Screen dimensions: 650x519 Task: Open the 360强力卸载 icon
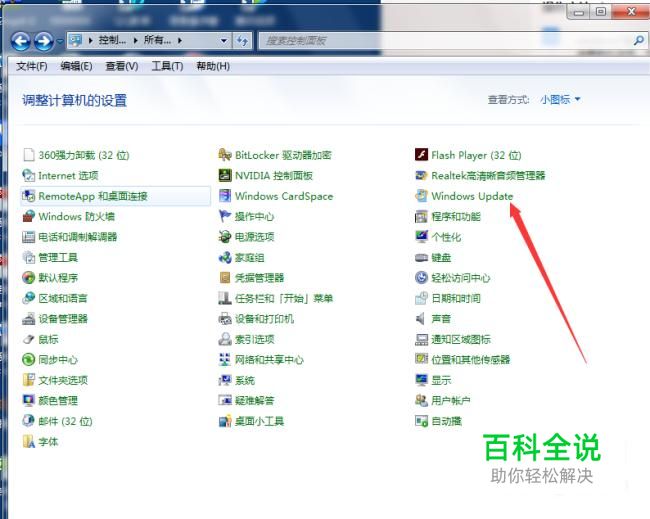tap(29, 155)
